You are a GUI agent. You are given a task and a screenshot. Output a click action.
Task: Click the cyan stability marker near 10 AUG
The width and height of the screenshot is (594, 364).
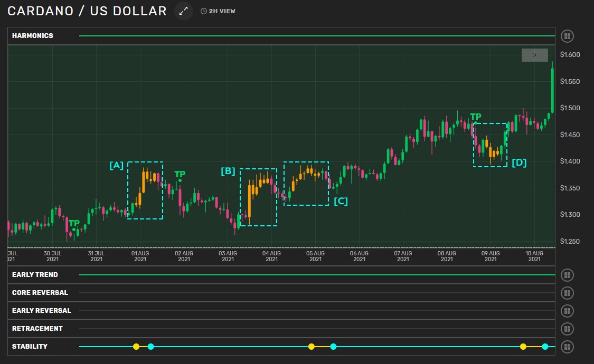pos(545,347)
